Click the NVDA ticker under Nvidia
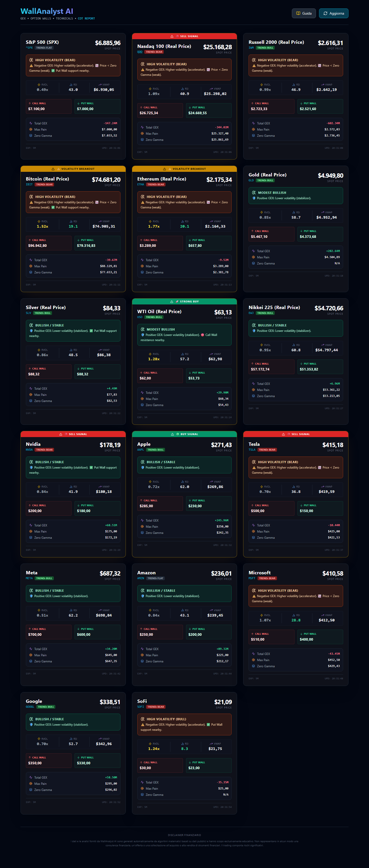The image size is (369, 868). click(x=29, y=450)
